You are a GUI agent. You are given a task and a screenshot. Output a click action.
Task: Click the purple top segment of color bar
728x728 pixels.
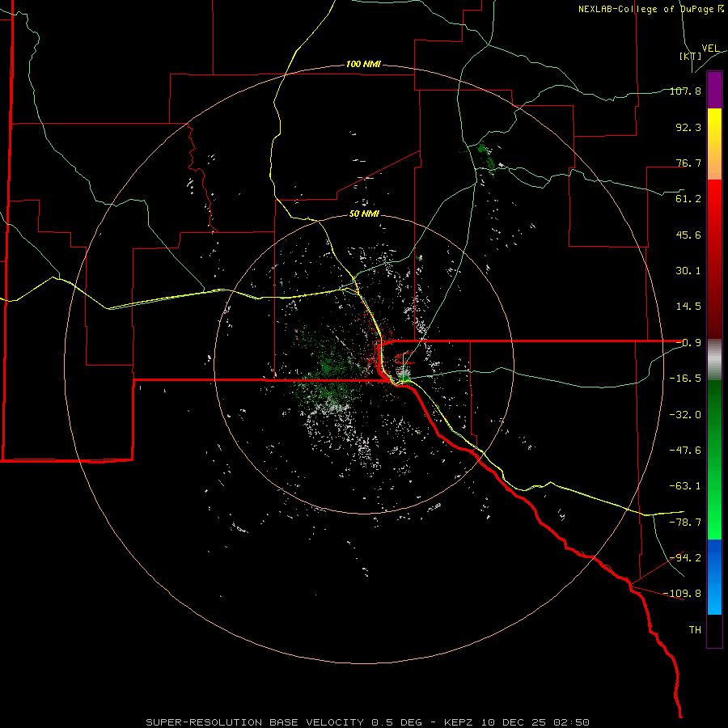click(x=714, y=90)
